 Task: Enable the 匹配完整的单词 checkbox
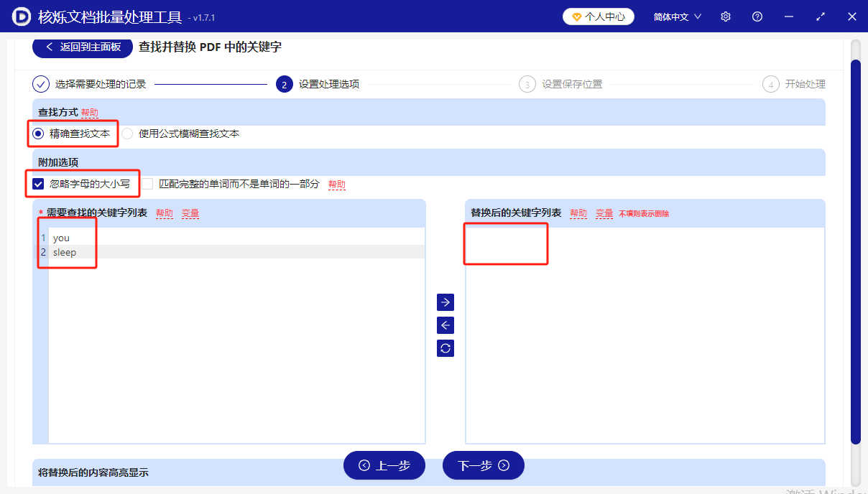(147, 184)
